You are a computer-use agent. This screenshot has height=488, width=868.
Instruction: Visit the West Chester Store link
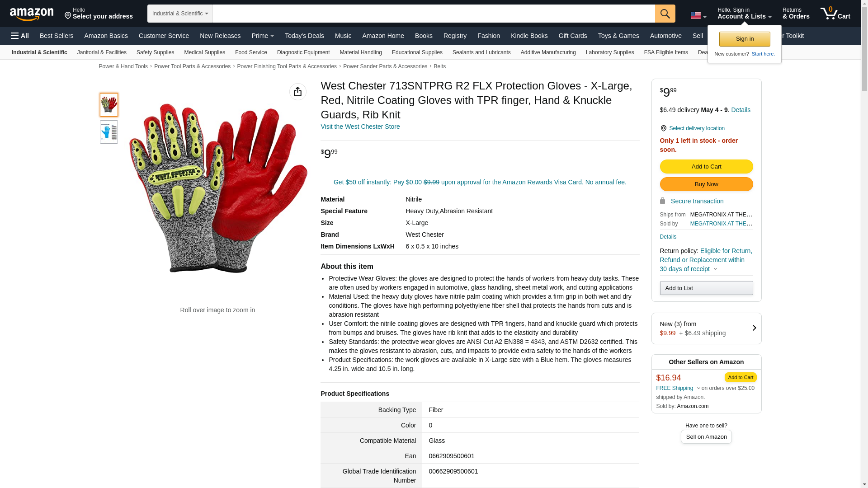[x=360, y=127]
